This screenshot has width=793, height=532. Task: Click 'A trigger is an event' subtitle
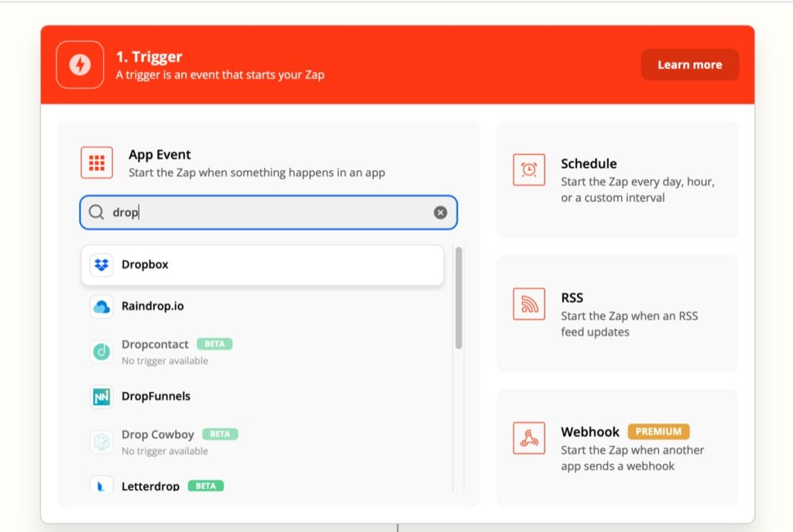point(220,75)
